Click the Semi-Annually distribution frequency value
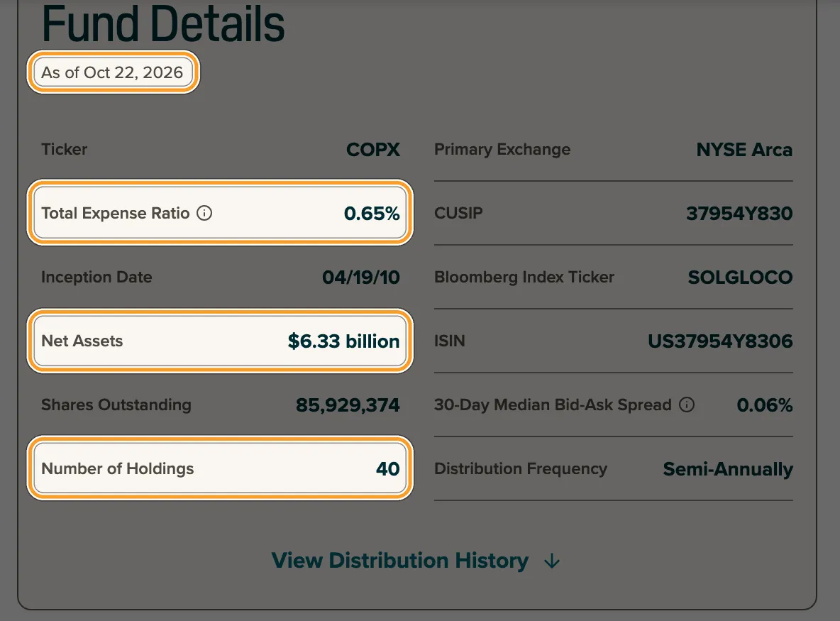The image size is (840, 621). point(728,469)
